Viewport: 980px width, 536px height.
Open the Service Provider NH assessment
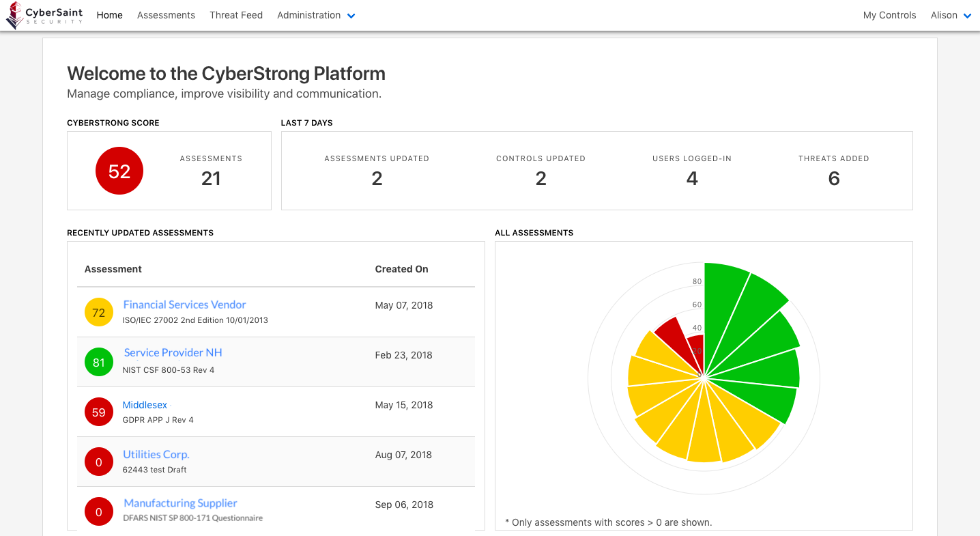point(173,352)
